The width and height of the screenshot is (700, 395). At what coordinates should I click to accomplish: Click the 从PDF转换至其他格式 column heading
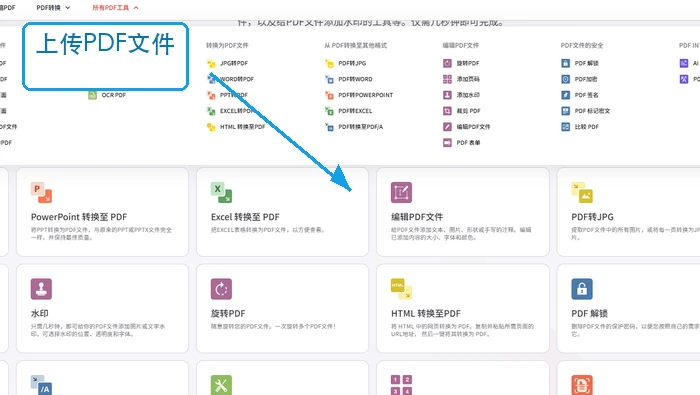click(x=355, y=46)
